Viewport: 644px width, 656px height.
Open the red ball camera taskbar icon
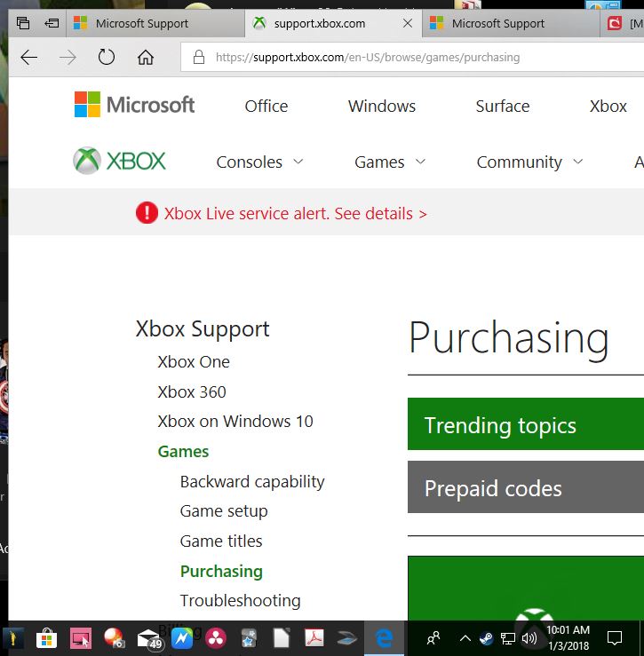(113, 638)
